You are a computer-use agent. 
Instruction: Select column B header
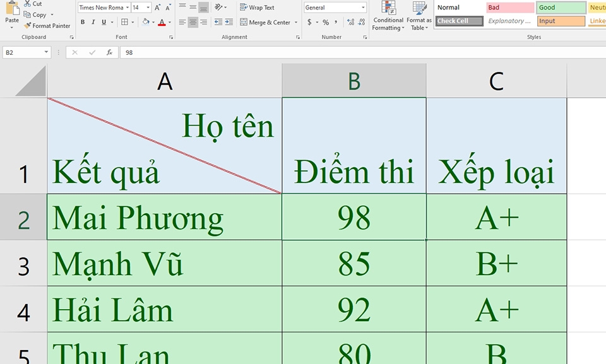pos(354,81)
